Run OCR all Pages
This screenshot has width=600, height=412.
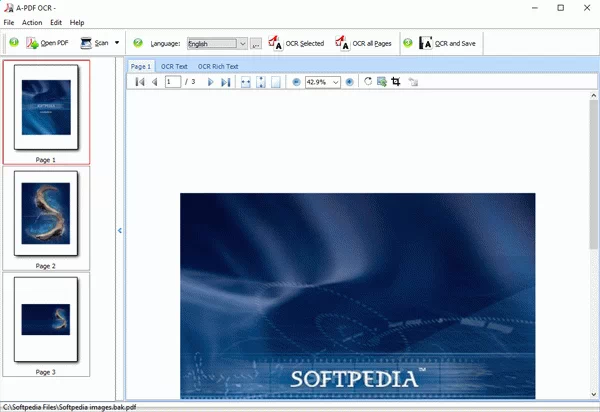tap(363, 43)
